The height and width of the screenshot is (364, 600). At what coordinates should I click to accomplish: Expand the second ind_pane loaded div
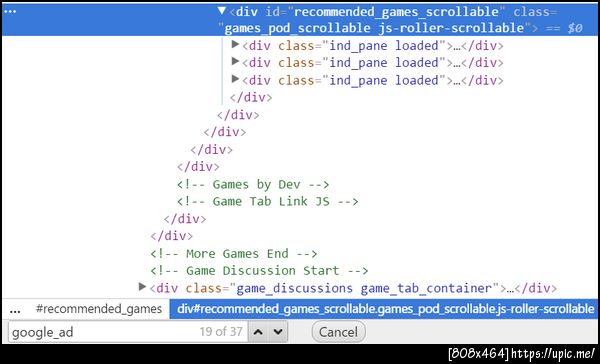[x=236, y=61]
